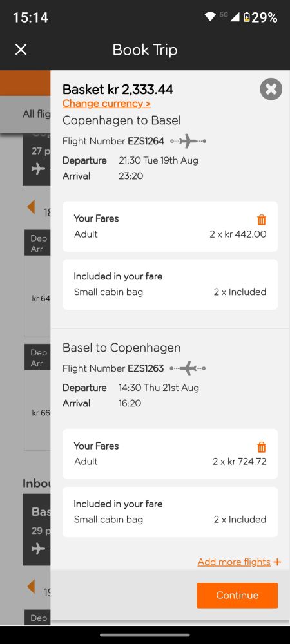The image size is (290, 644).
Task: Dismiss the basket panel with round X icon
Action: point(271,89)
